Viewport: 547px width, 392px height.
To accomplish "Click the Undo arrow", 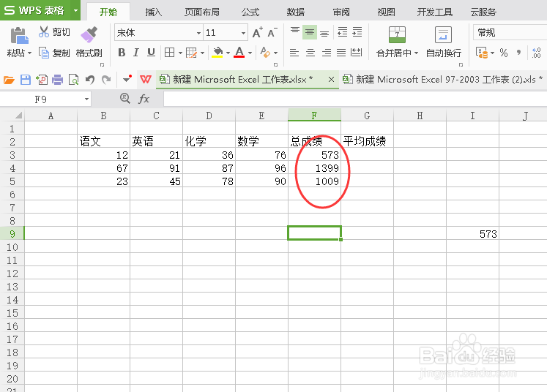I will (x=90, y=80).
